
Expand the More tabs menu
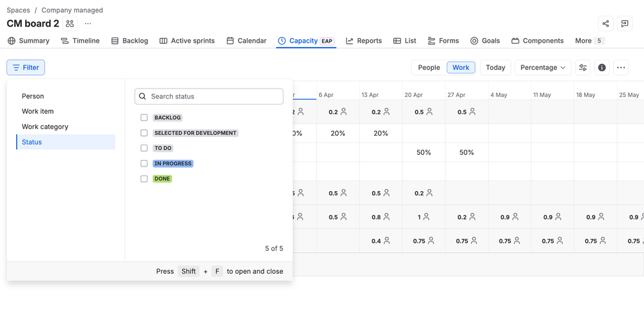point(589,41)
